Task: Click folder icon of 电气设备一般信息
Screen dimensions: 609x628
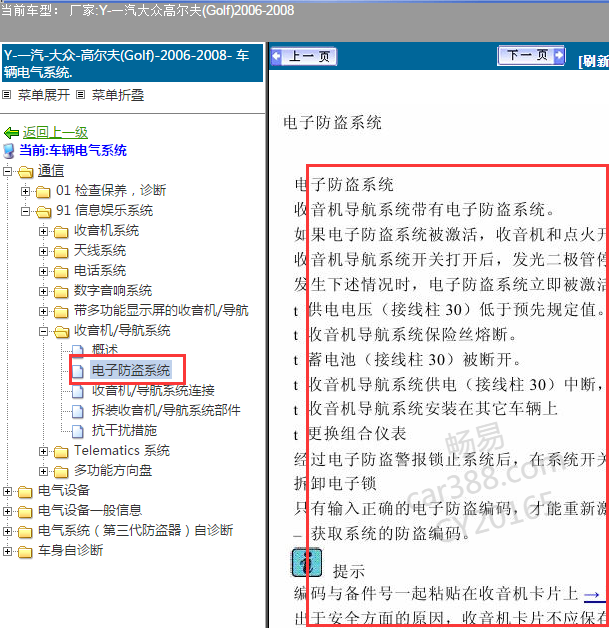Action: pyautogui.click(x=25, y=511)
